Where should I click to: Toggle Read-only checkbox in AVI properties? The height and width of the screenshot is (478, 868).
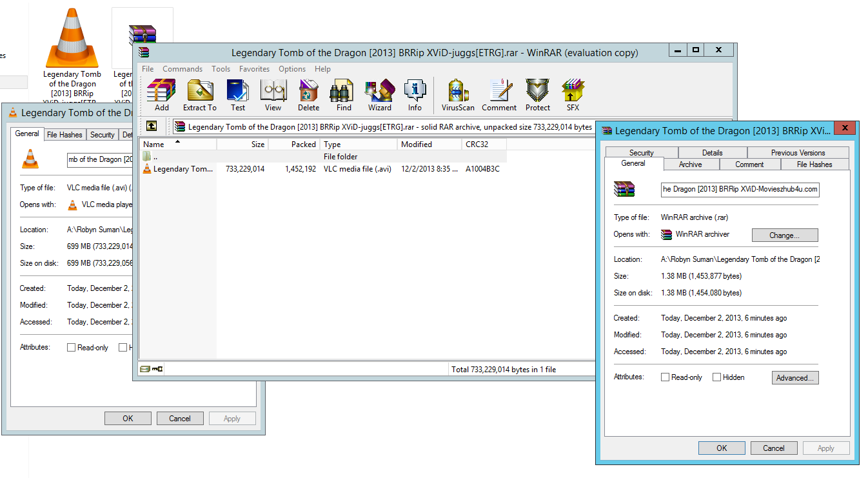click(x=71, y=348)
